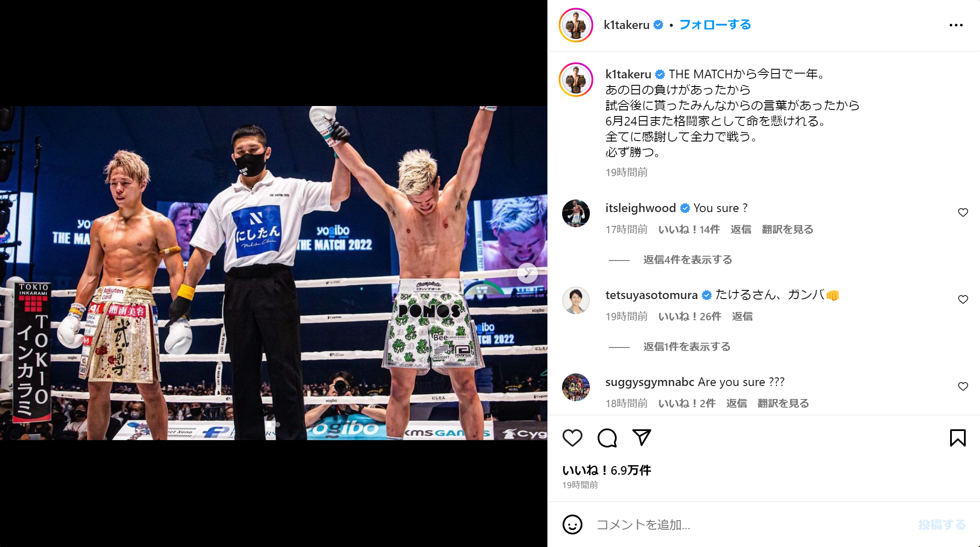The image size is (980, 547).
Task: View the いいね！6.9万件 likes list
Action: [x=606, y=470]
